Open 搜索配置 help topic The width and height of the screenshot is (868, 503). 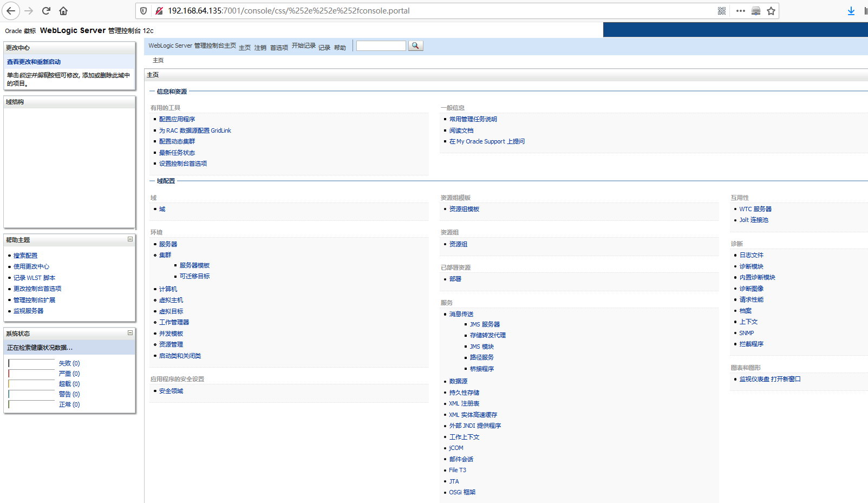(25, 256)
